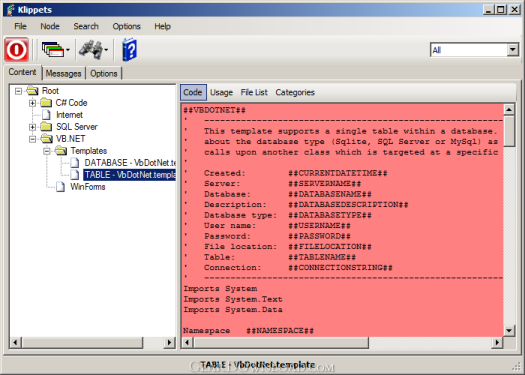
Task: Switch to the Messages tab
Action: (x=64, y=73)
